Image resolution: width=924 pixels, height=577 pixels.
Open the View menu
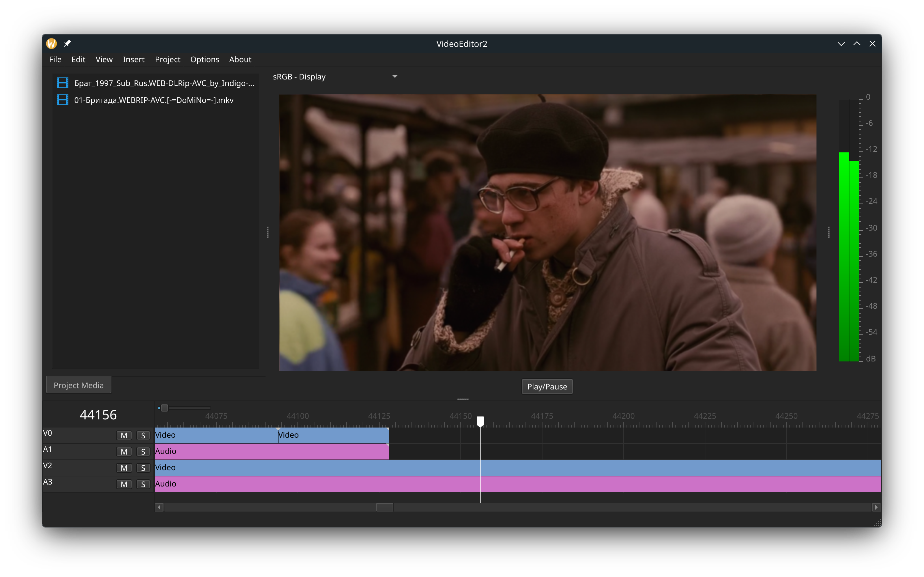(x=104, y=60)
